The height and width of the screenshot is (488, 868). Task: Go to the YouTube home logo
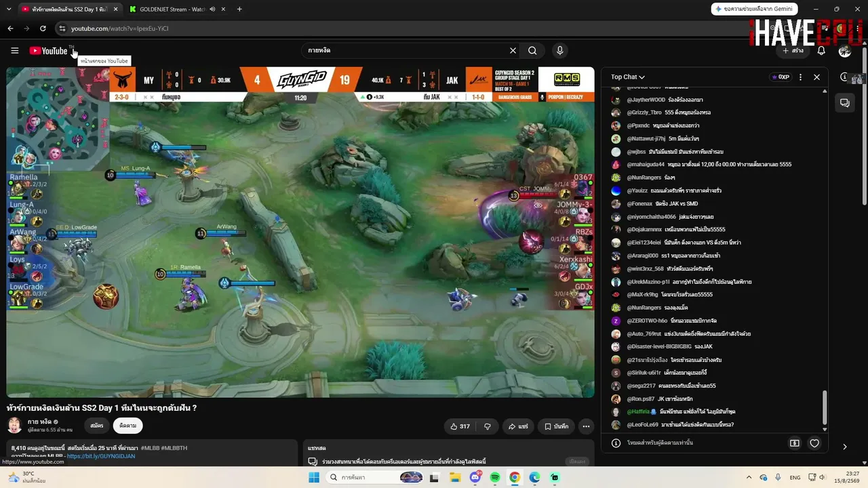(48, 51)
